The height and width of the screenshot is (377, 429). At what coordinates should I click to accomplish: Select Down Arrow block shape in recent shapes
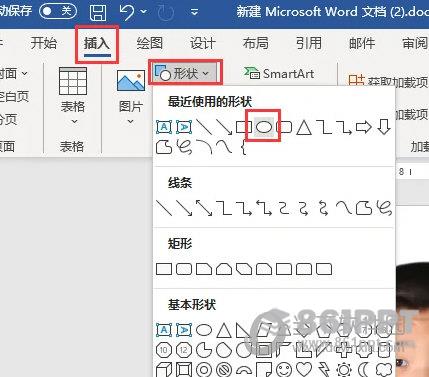click(384, 127)
